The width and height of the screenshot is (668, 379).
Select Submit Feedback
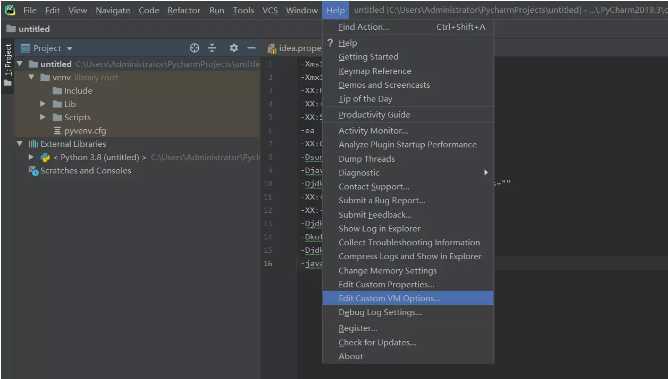pyautogui.click(x=408, y=215)
